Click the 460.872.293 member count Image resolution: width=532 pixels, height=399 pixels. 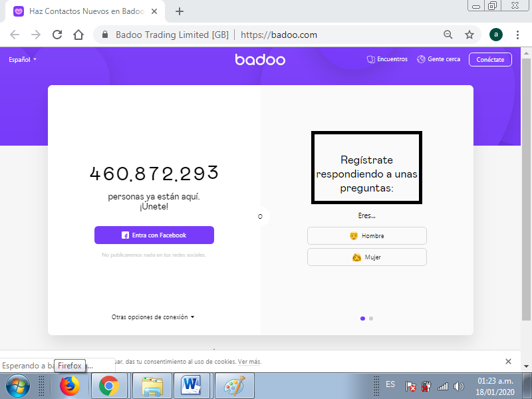coord(154,174)
